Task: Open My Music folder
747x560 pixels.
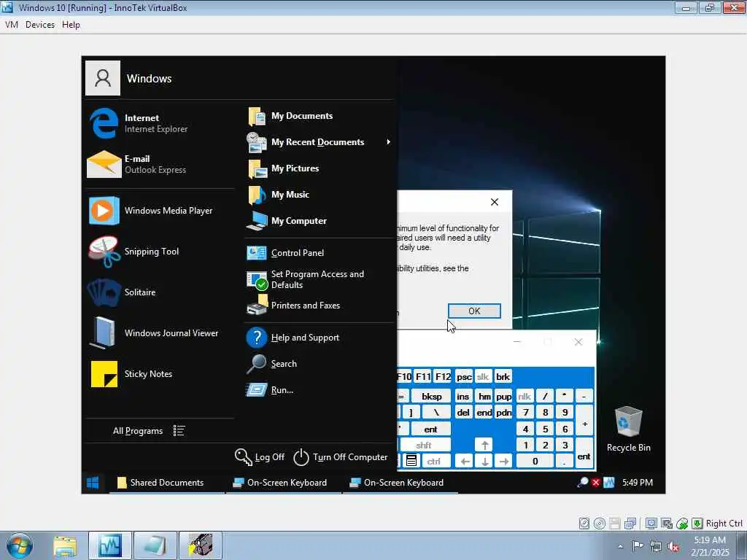Action: (x=320, y=195)
